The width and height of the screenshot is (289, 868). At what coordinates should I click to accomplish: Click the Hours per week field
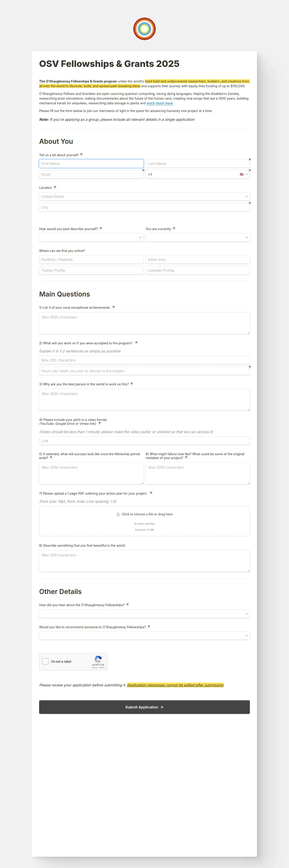click(x=144, y=371)
